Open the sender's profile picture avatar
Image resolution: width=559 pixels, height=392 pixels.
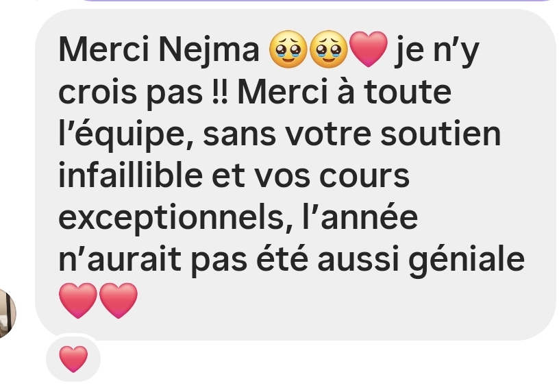tap(6, 314)
